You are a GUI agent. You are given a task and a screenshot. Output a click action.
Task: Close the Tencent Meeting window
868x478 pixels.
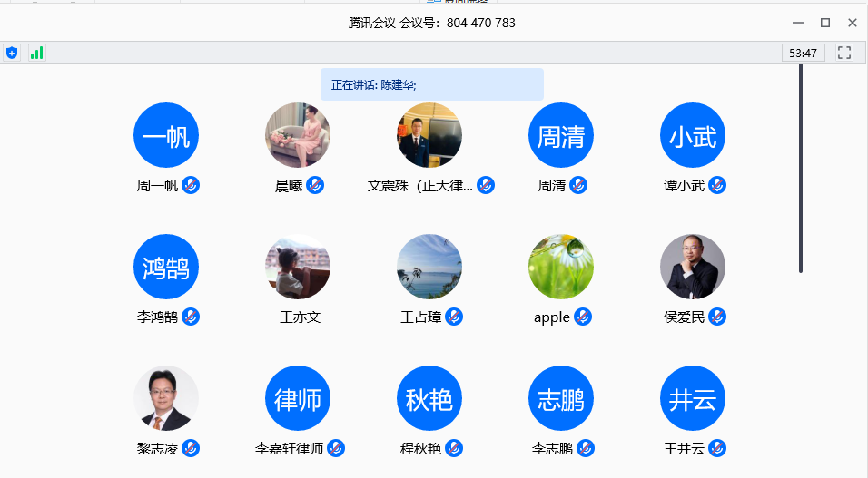[853, 23]
